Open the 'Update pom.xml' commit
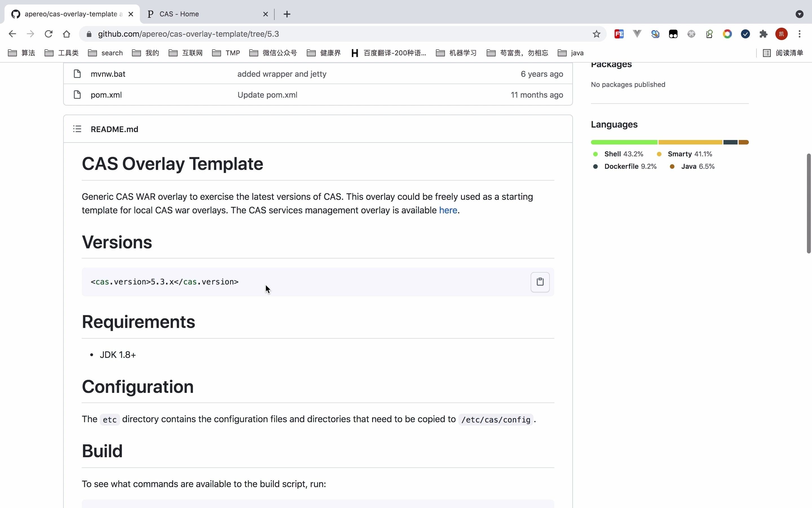The height and width of the screenshot is (508, 812). pos(267,95)
